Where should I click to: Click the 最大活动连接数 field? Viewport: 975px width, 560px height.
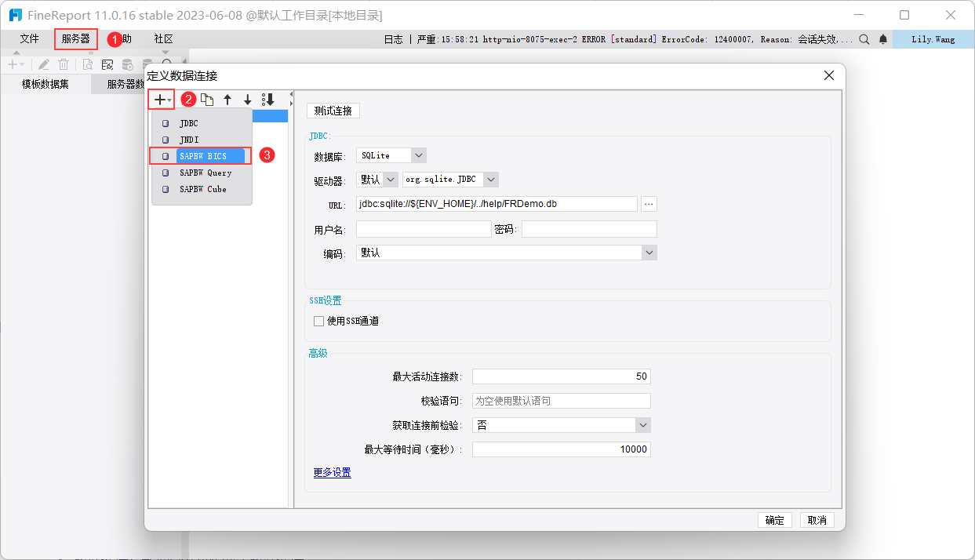coord(562,376)
